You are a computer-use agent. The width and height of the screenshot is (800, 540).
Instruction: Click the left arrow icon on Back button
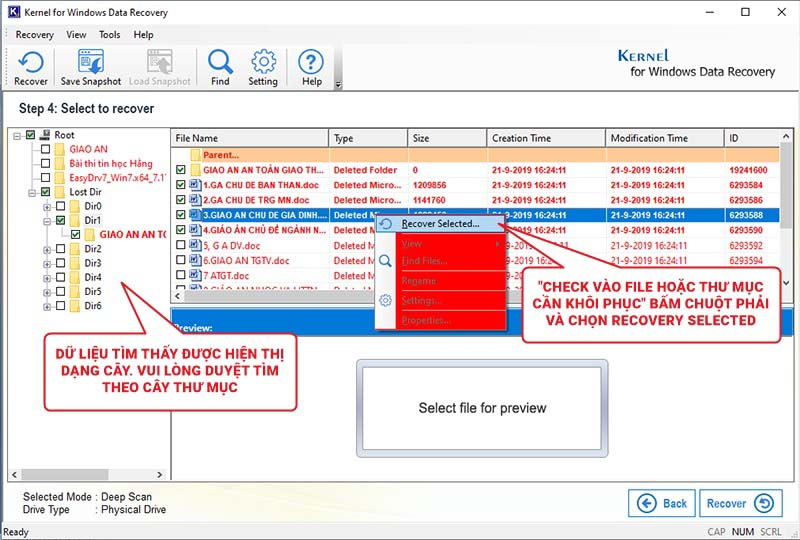click(647, 504)
